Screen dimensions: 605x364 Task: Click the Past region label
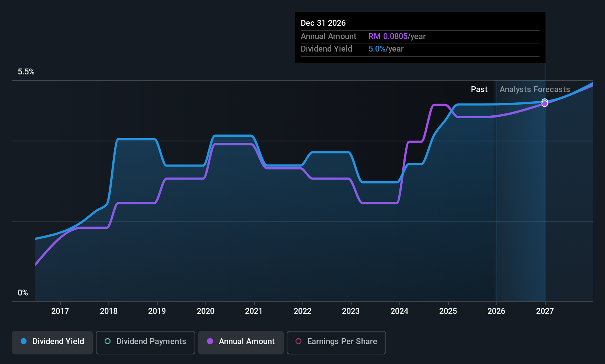pos(479,90)
